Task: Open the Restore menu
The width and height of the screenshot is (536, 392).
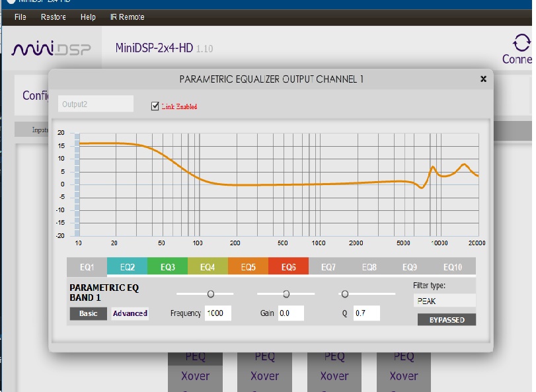Action: (x=54, y=17)
